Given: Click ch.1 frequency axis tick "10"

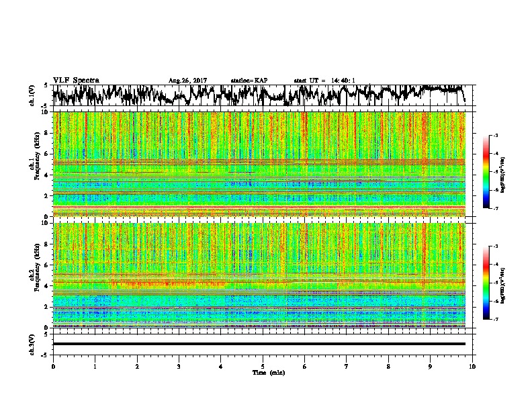Looking at the screenshot, I should coord(46,112).
